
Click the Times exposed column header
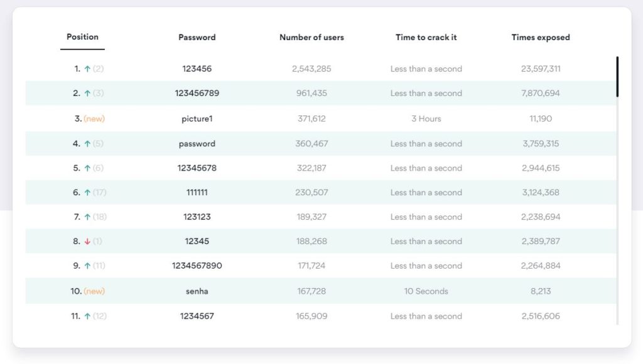541,38
